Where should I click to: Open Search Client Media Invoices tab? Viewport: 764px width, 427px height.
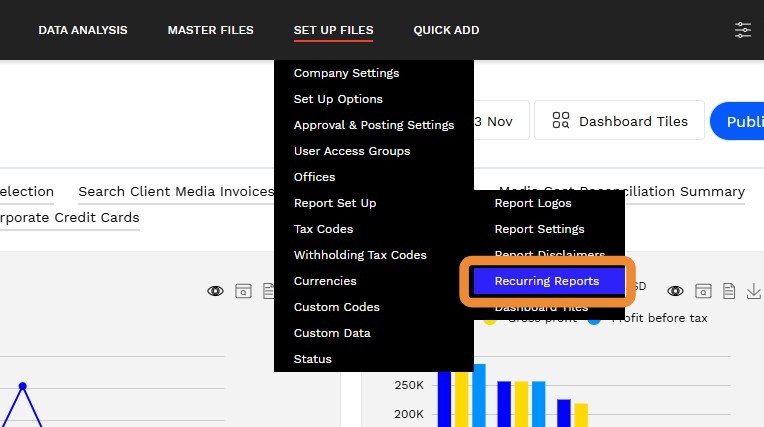coord(176,192)
